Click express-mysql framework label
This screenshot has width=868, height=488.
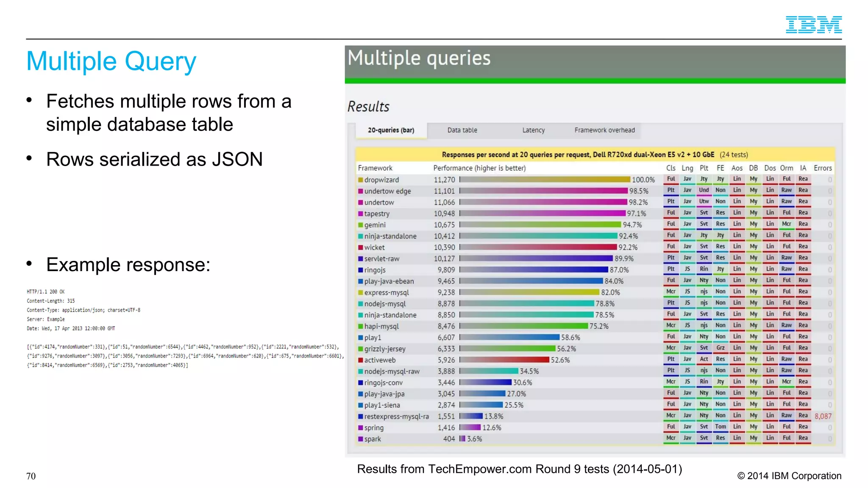pyautogui.click(x=387, y=292)
